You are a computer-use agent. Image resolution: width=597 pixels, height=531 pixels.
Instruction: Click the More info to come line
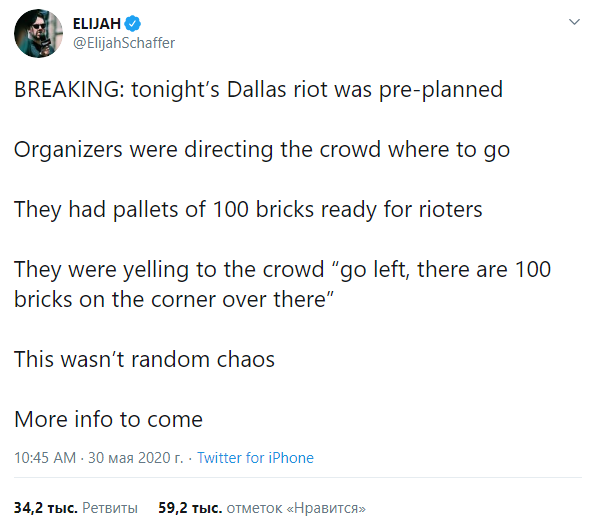tap(109, 419)
